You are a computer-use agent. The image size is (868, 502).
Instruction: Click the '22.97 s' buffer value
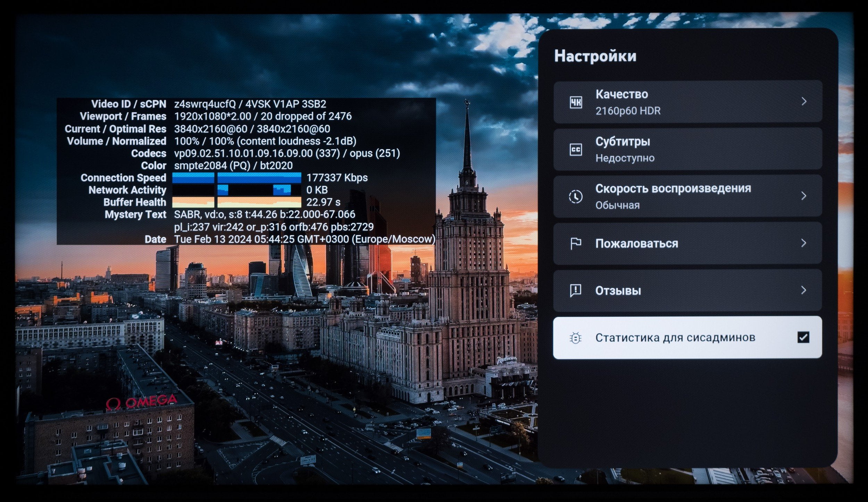323,202
